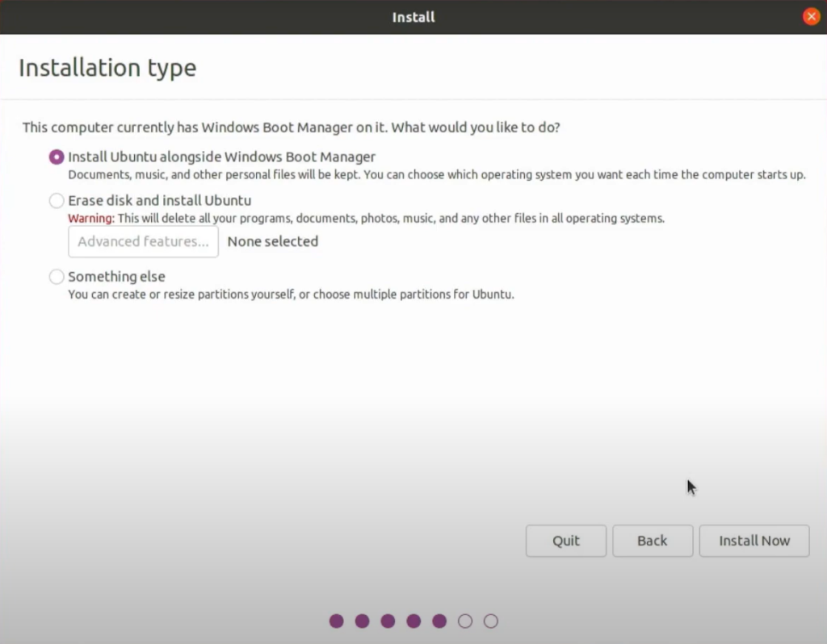Go Back to the previous step

(653, 541)
